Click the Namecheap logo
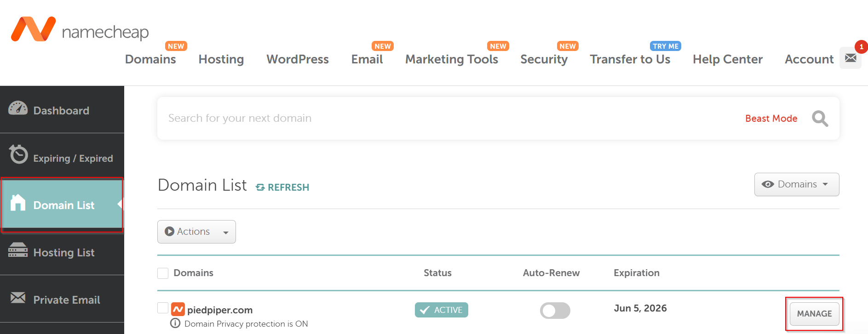868x334 pixels. 80,30
